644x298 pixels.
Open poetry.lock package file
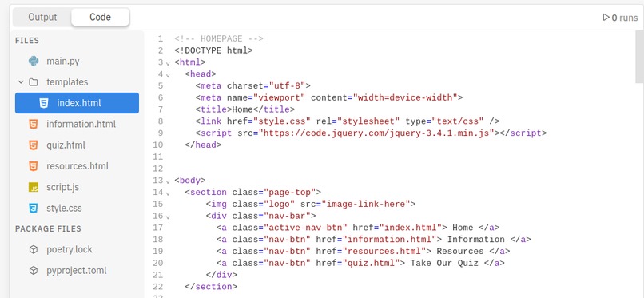(70, 249)
